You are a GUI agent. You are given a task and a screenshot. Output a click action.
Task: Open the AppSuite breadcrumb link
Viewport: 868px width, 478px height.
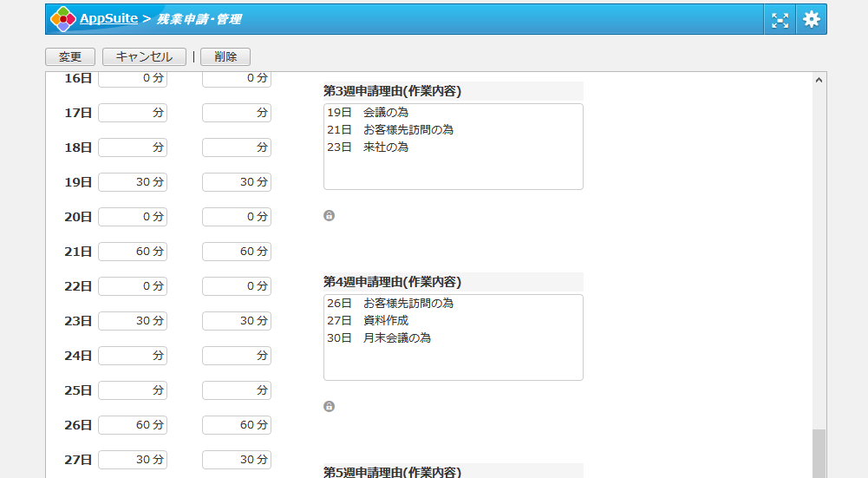[x=108, y=18]
